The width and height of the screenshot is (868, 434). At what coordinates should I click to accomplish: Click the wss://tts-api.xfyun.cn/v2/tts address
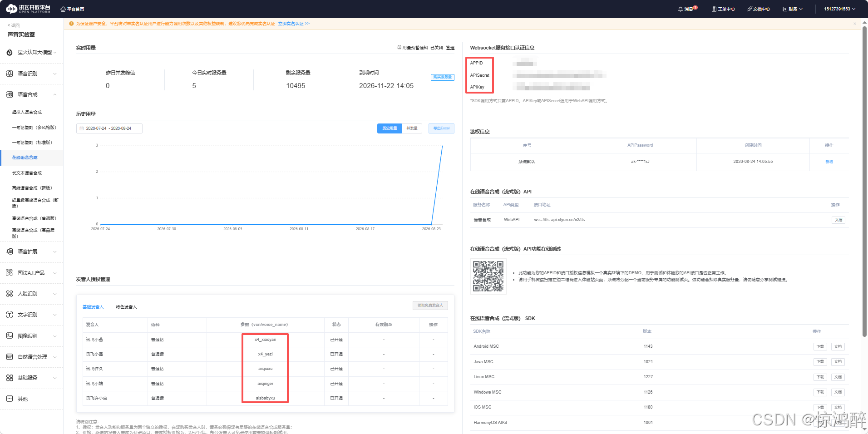point(559,220)
